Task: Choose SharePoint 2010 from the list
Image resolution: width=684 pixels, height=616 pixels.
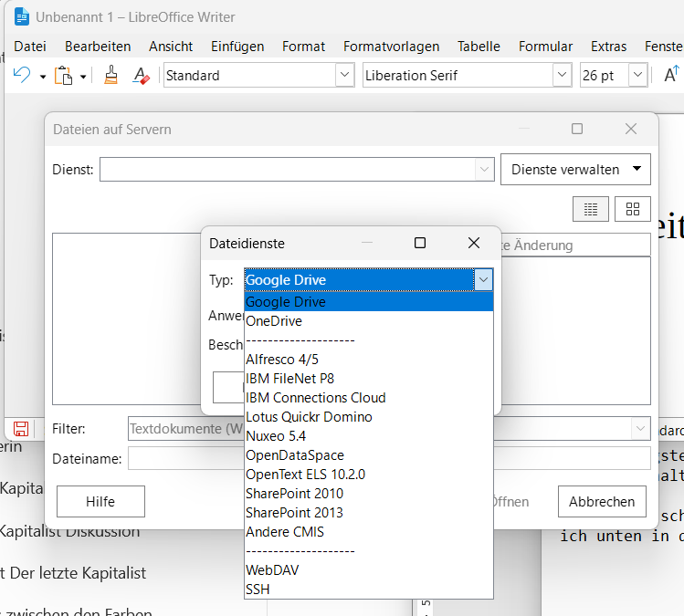Action: [369, 494]
